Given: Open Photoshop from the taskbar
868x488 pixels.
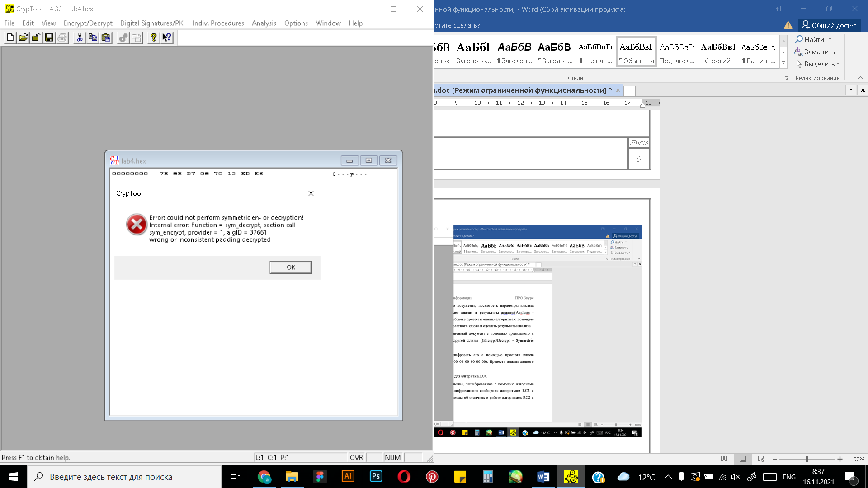Looking at the screenshot, I should 376,477.
